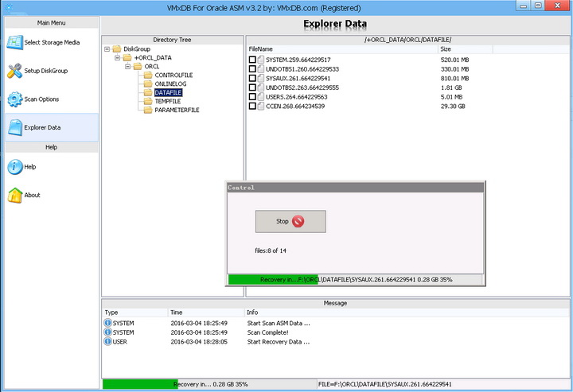Check the UNDOTBS1.260.664229533 file checkbox

252,69
